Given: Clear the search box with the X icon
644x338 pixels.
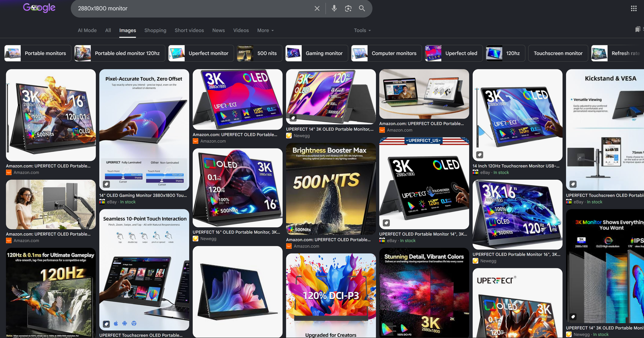Looking at the screenshot, I should coord(317,9).
